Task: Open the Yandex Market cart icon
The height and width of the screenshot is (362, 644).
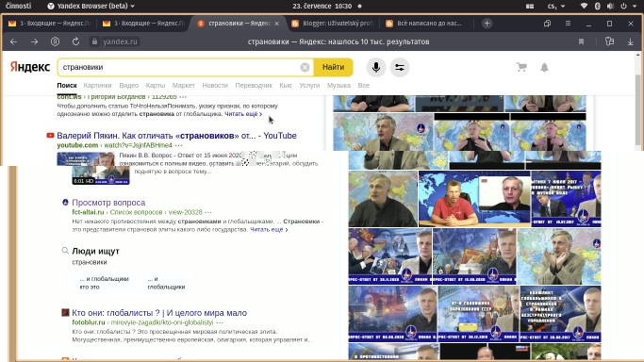Action: pos(521,67)
